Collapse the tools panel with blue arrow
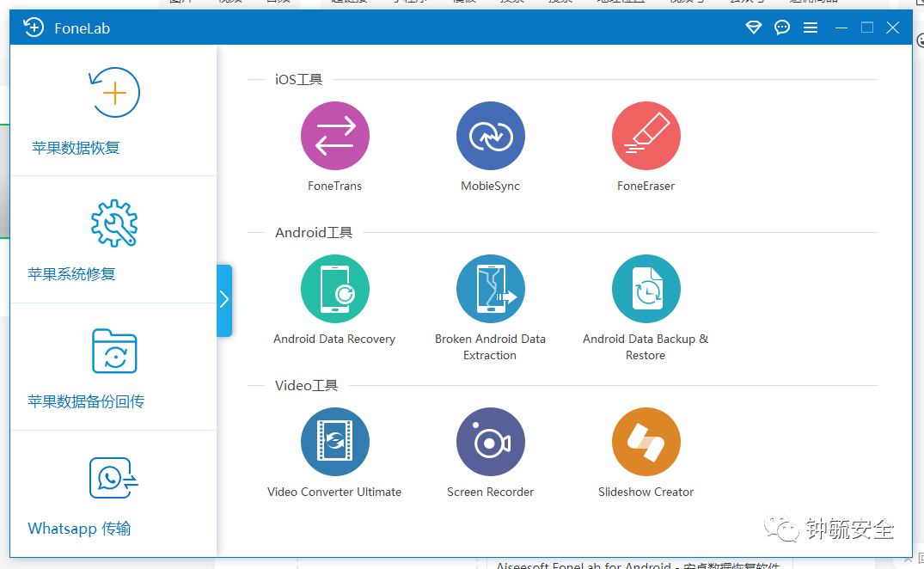 (224, 301)
